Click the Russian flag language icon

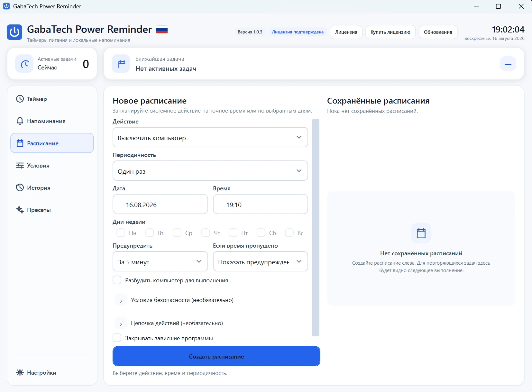click(162, 30)
